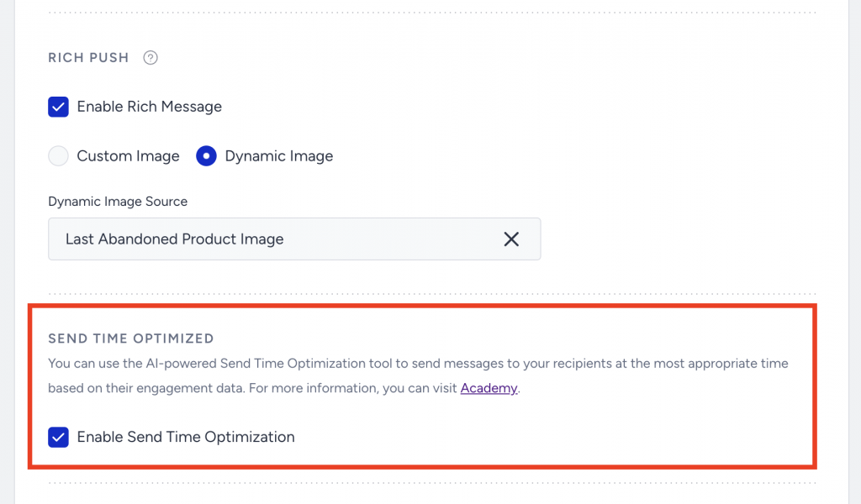The height and width of the screenshot is (504, 861).
Task: Toggle the Enable Rich Message checkbox off
Action: point(58,107)
